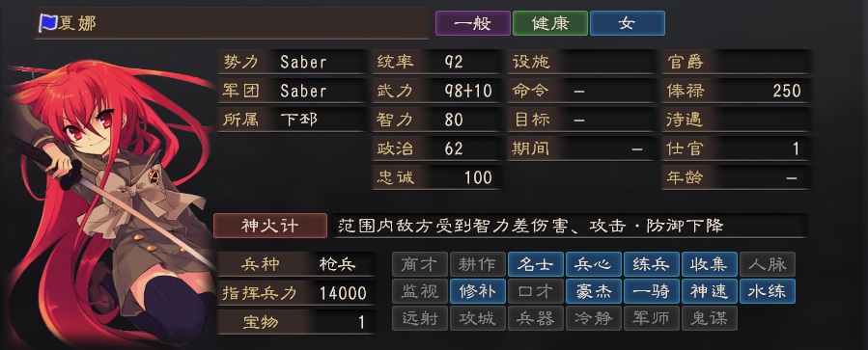Toggle the greyed 商才 skill tag
The height and width of the screenshot is (350, 868).
click(x=420, y=264)
